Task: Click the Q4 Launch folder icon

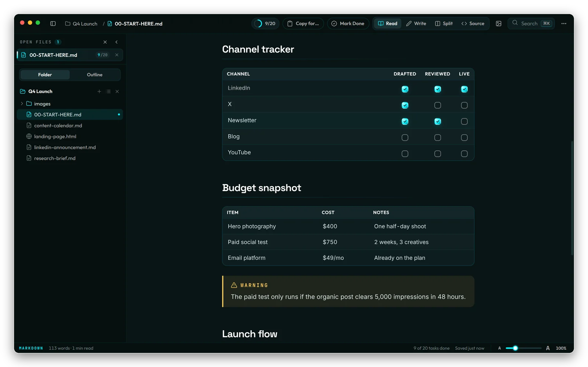Action: click(23, 91)
